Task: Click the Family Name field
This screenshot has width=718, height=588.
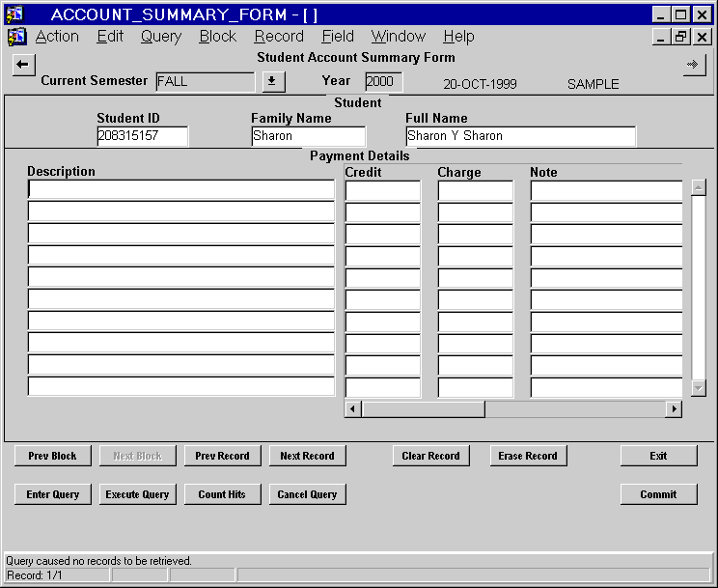Action: [309, 136]
